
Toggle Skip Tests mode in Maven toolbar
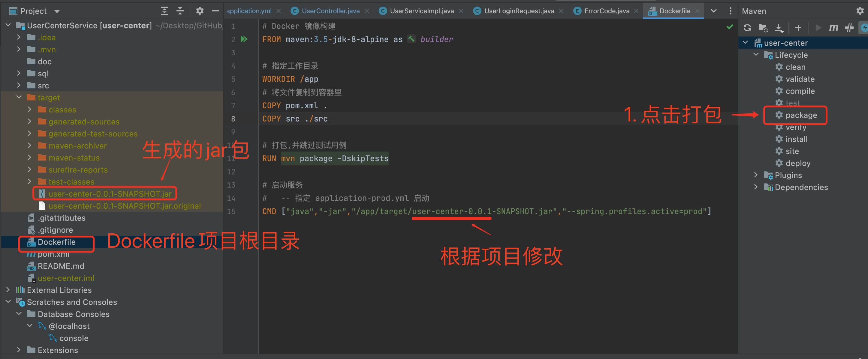click(x=849, y=28)
